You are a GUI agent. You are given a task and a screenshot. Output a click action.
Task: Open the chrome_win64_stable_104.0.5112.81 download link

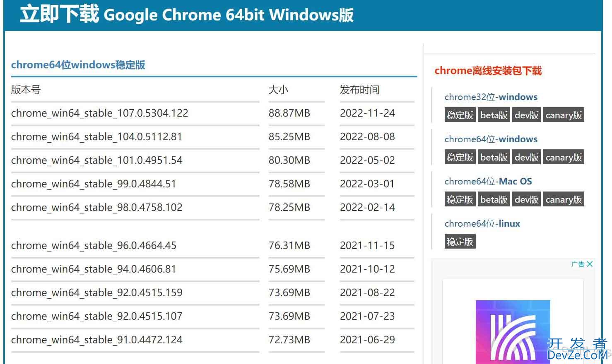(96, 136)
